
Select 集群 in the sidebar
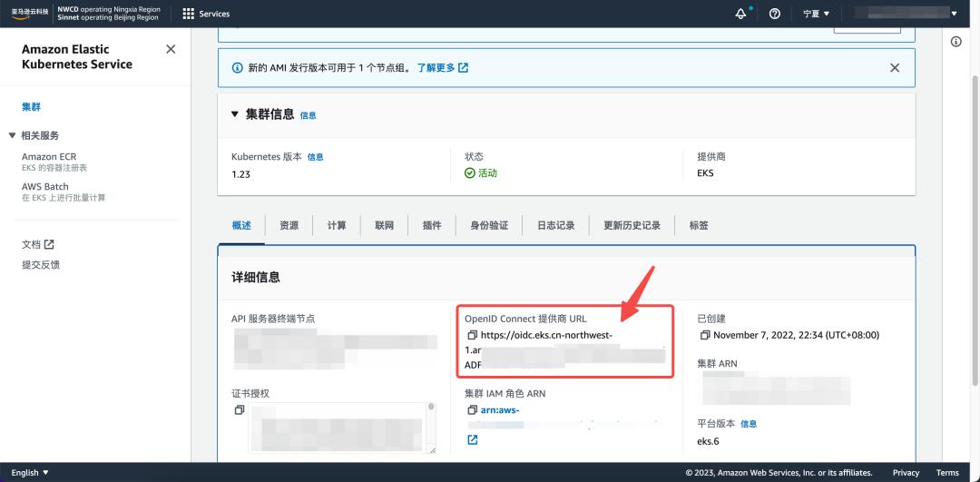click(31, 107)
